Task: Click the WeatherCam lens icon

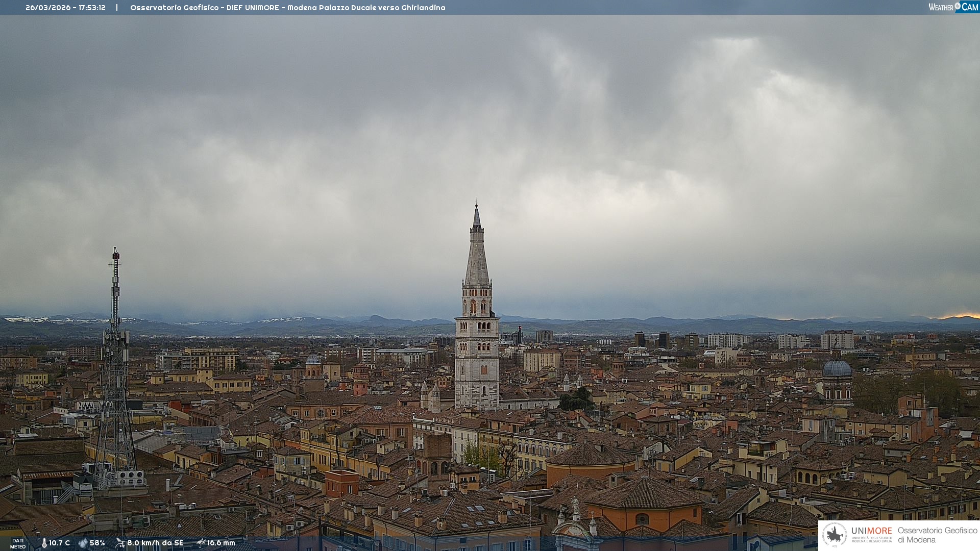Action: (958, 6)
